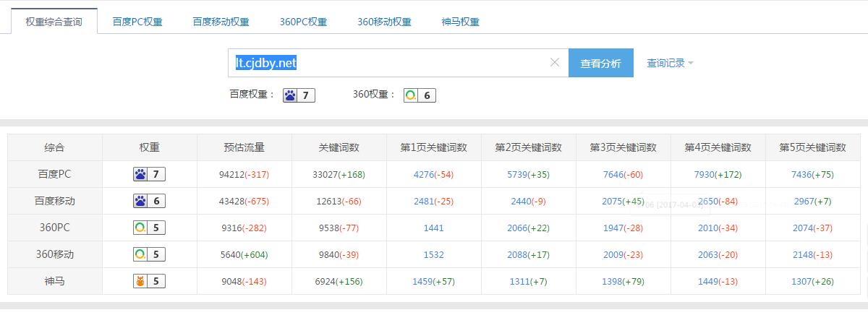Select the 权重综合查询 tab
The image size is (868, 315).
click(54, 22)
